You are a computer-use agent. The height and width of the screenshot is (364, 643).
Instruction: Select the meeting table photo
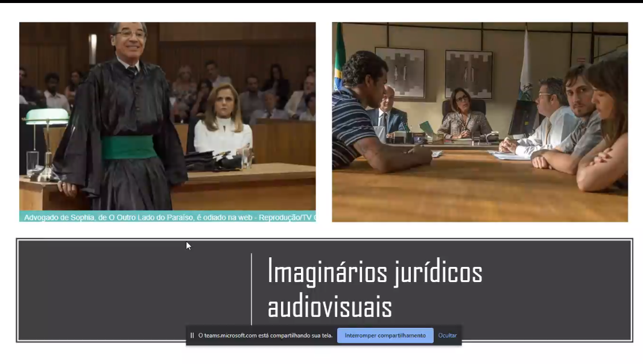[x=480, y=122]
